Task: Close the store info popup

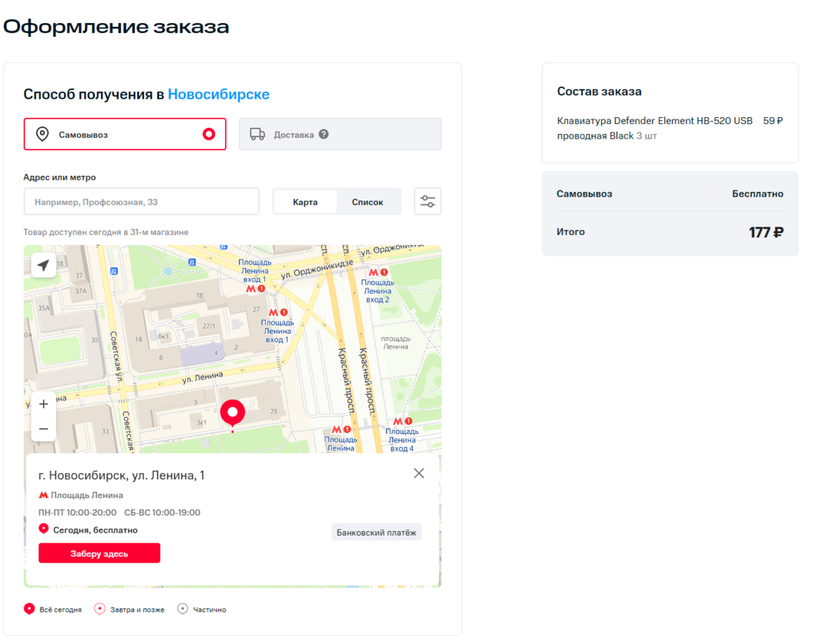Action: pos(419,473)
